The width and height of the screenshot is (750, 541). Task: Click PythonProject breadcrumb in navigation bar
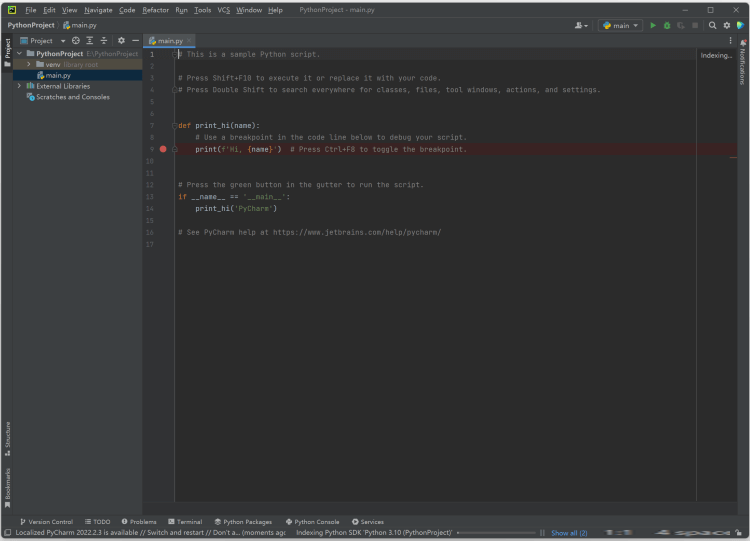31,25
